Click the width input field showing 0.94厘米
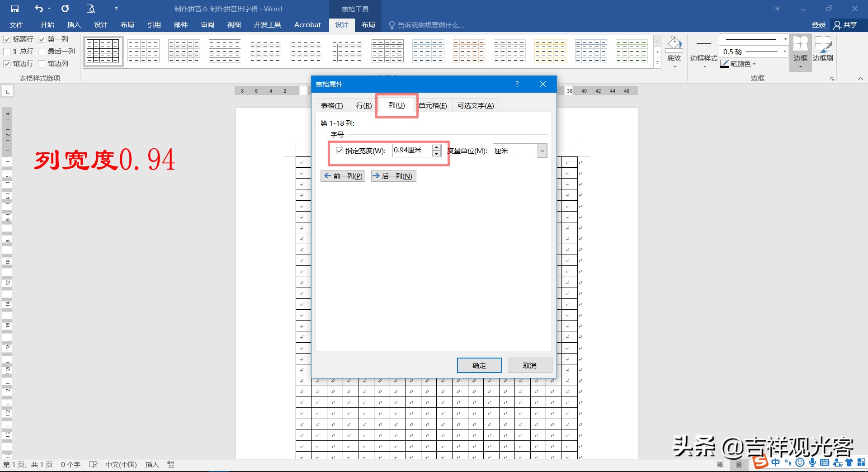The image size is (868, 472). pos(411,150)
